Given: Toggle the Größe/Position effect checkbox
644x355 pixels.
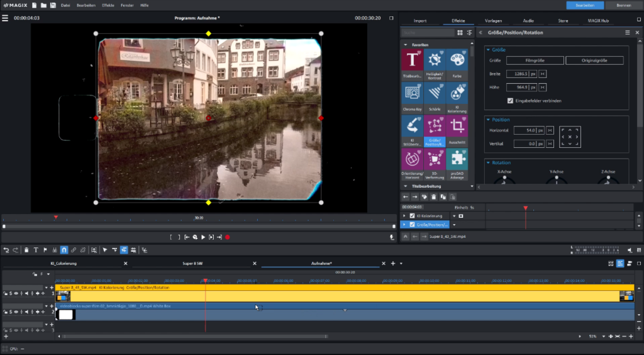Looking at the screenshot, I should pyautogui.click(x=412, y=225).
